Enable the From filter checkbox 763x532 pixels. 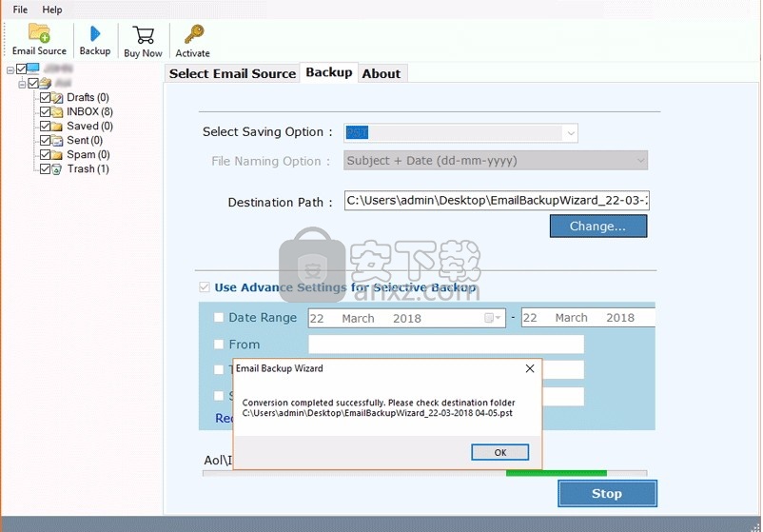(219, 345)
